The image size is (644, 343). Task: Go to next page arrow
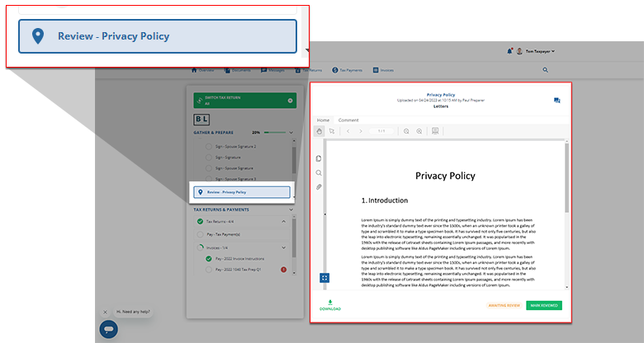click(361, 131)
